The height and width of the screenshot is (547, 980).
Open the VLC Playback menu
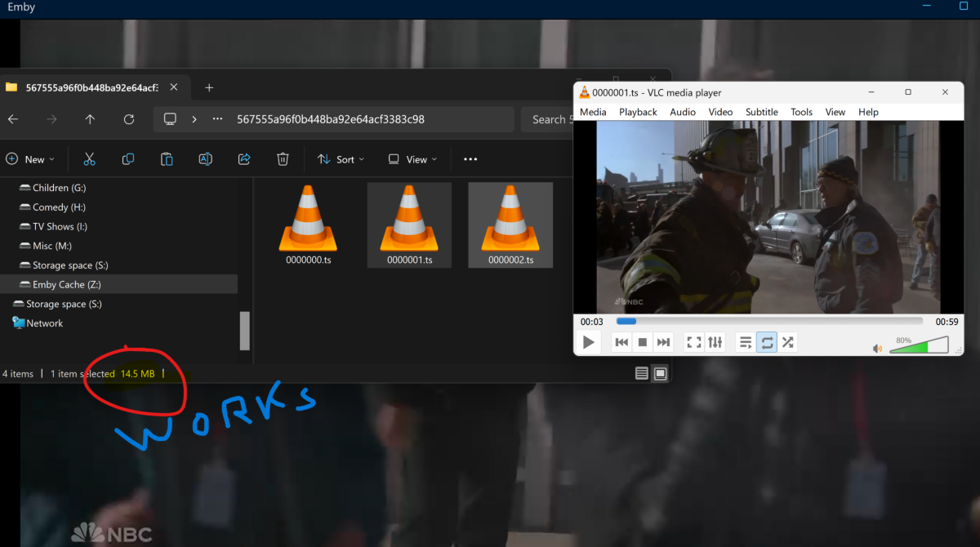pyautogui.click(x=638, y=112)
